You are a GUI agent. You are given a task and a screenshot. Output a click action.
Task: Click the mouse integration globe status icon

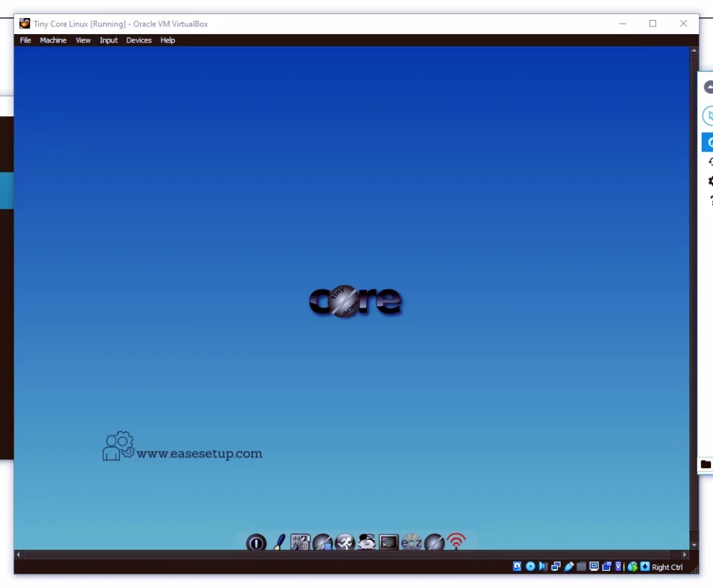click(632, 566)
